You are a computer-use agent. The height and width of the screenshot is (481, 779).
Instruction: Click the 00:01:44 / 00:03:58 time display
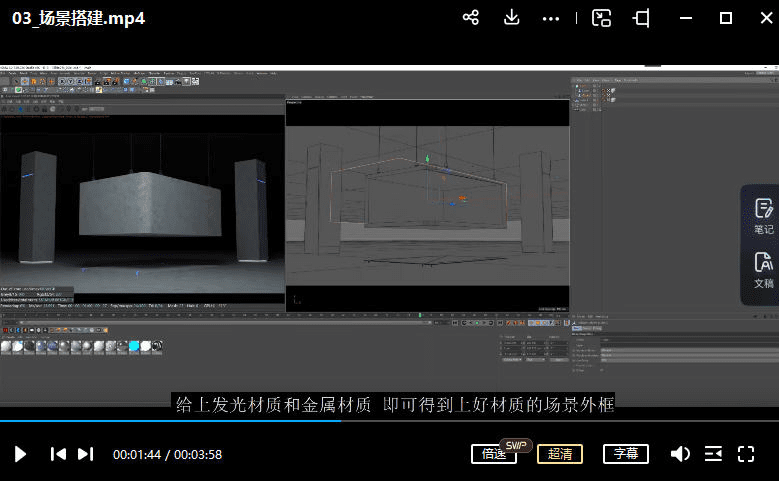coord(167,455)
